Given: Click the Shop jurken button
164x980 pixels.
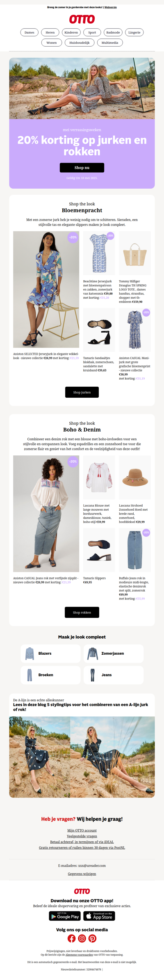Looking at the screenshot, I should (x=82, y=392).
